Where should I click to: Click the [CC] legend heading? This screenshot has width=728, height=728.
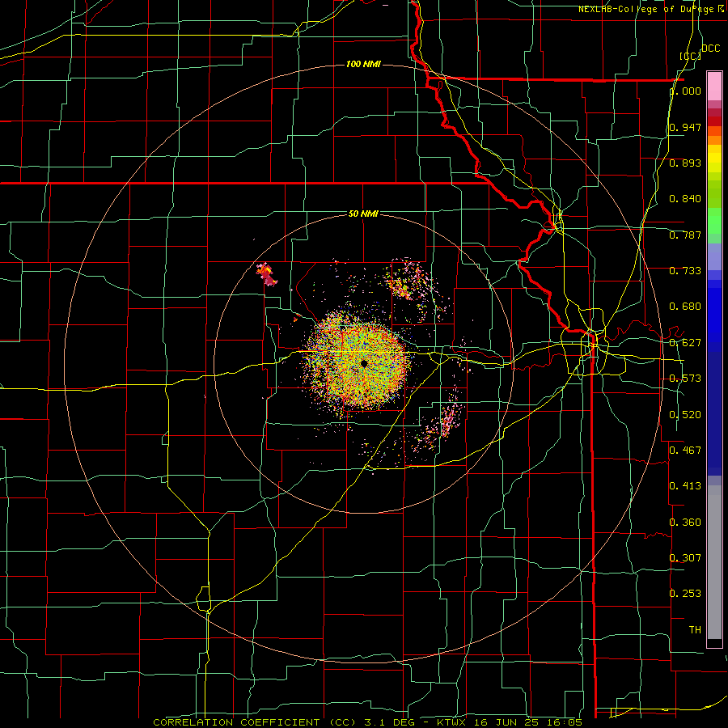click(x=691, y=56)
